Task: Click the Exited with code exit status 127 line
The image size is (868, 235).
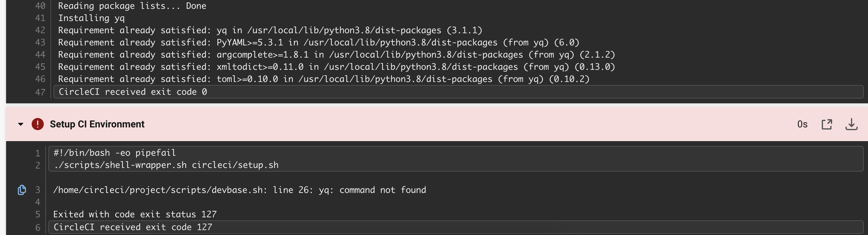Action: point(134,214)
